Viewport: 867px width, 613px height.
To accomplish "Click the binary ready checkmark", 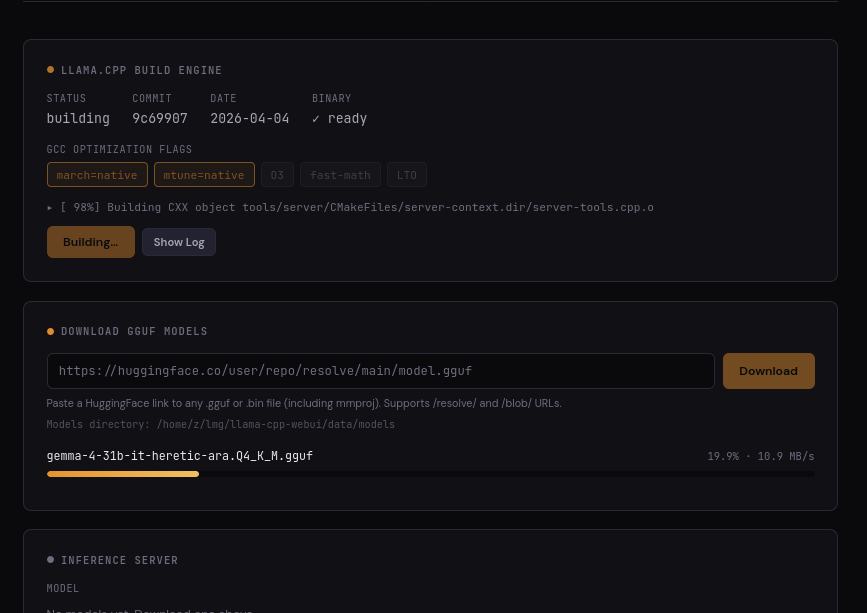I will click(x=316, y=119).
